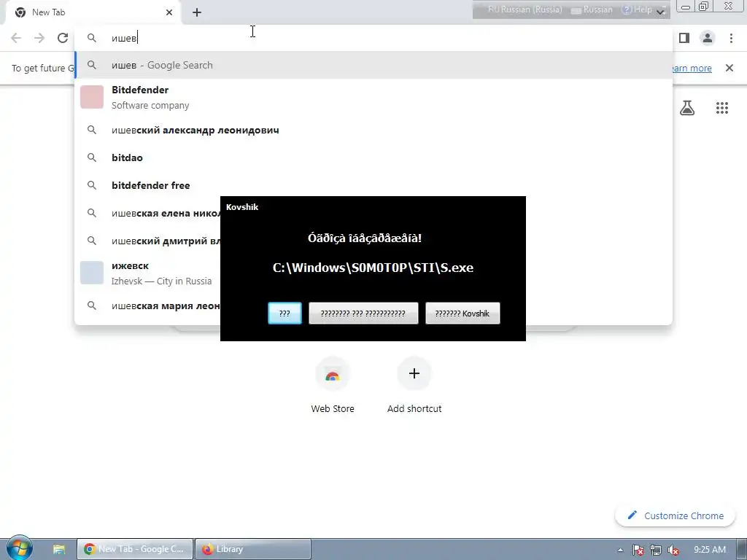Click the 9:25 AM taskbar clock
This screenshot has width=747, height=560.
pos(710,550)
